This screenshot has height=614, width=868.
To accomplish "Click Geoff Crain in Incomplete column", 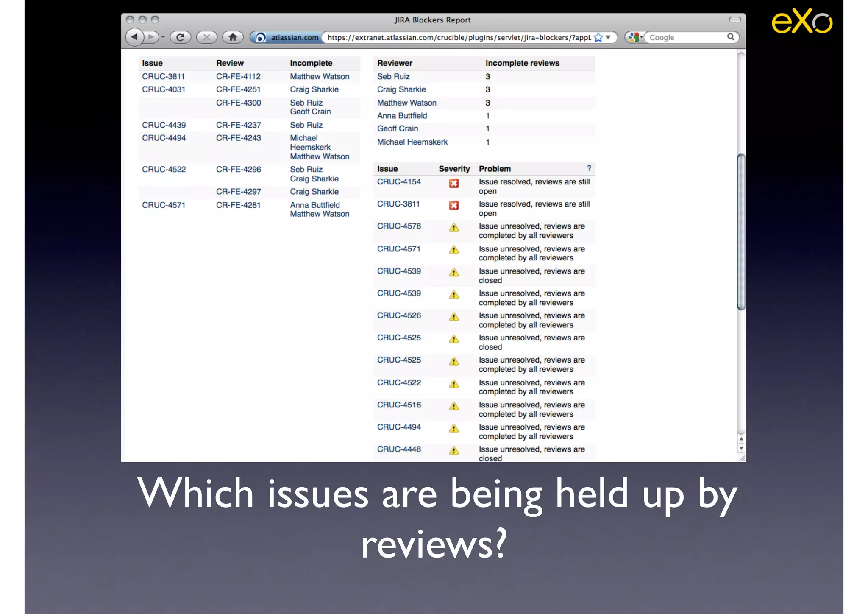I will click(310, 112).
